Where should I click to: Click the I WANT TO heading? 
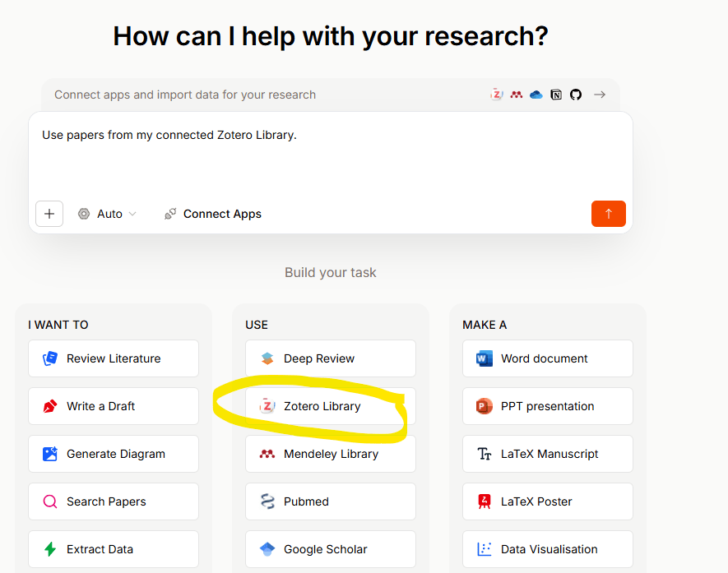[x=58, y=325]
